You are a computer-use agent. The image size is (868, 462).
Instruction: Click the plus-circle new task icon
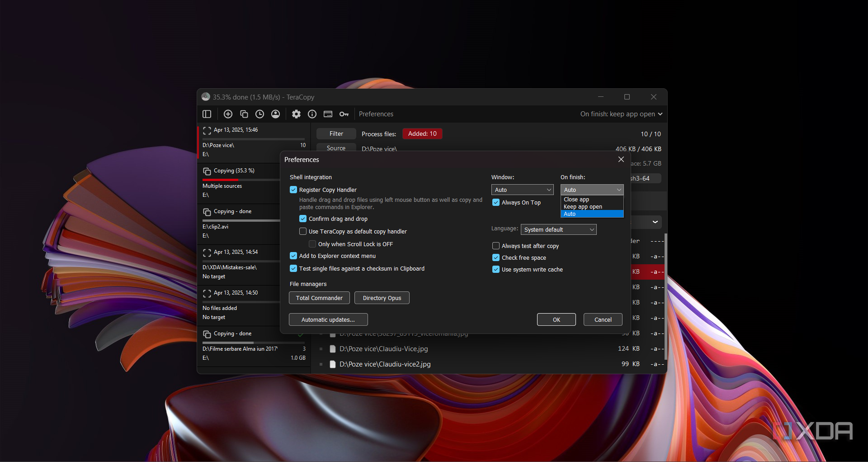(228, 114)
